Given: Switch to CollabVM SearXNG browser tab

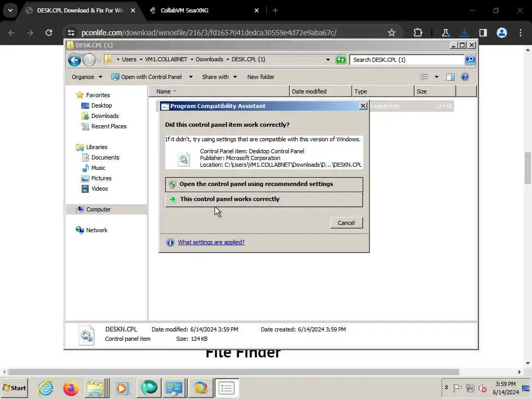Looking at the screenshot, I should 184,10.
